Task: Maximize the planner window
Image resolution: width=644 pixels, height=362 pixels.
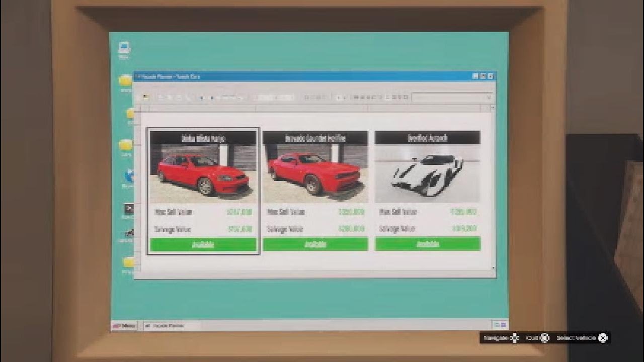Action: pyautogui.click(x=483, y=76)
